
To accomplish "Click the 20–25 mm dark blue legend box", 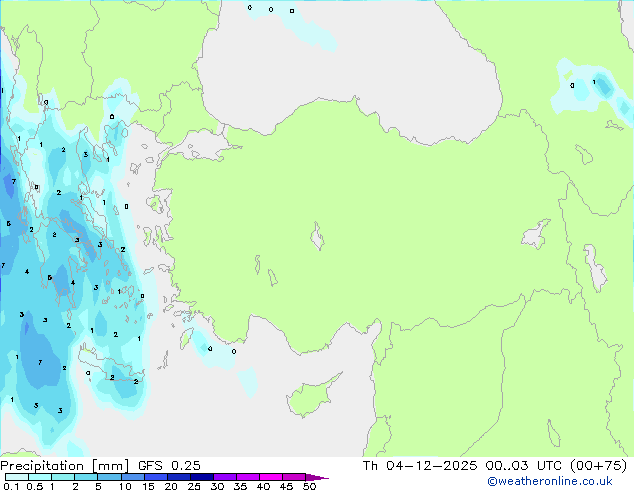I will tap(179, 477).
